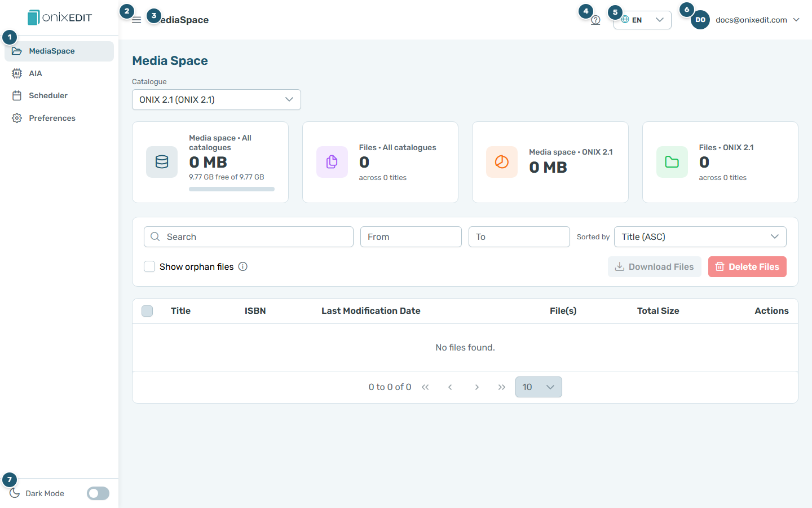Image resolution: width=812 pixels, height=508 pixels.
Task: Open the Sorted by Title (ASC) dropdown
Action: 700,237
